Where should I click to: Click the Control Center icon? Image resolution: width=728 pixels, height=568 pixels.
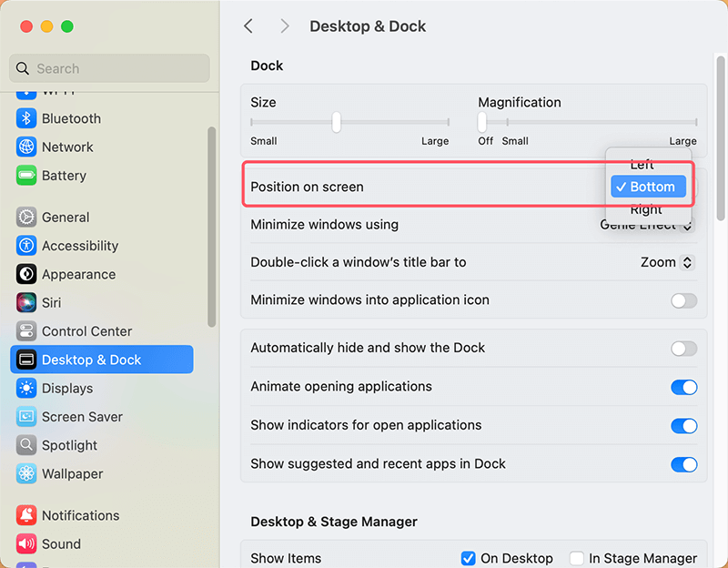pyautogui.click(x=26, y=331)
